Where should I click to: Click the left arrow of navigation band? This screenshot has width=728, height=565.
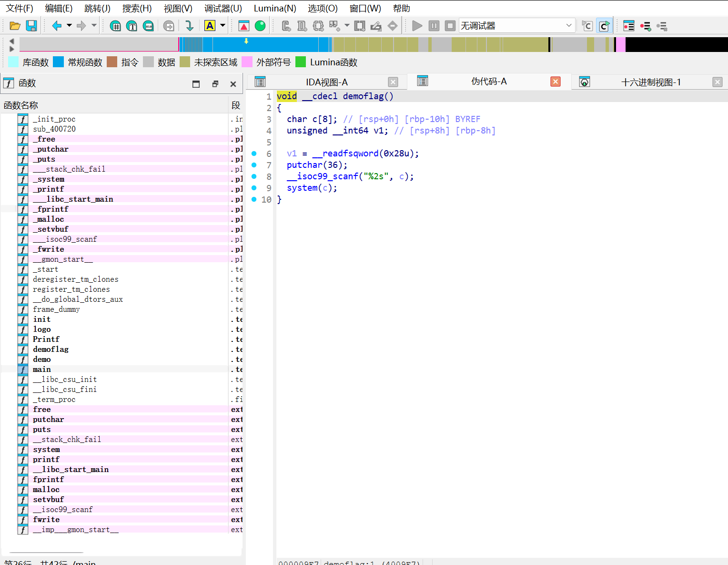[x=12, y=41]
